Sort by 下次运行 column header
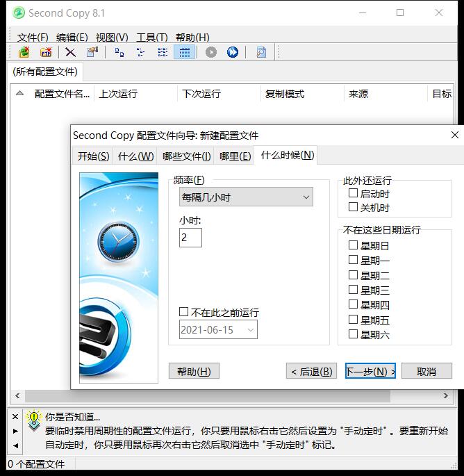Image resolution: width=464 pixels, height=476 pixels. point(219,94)
